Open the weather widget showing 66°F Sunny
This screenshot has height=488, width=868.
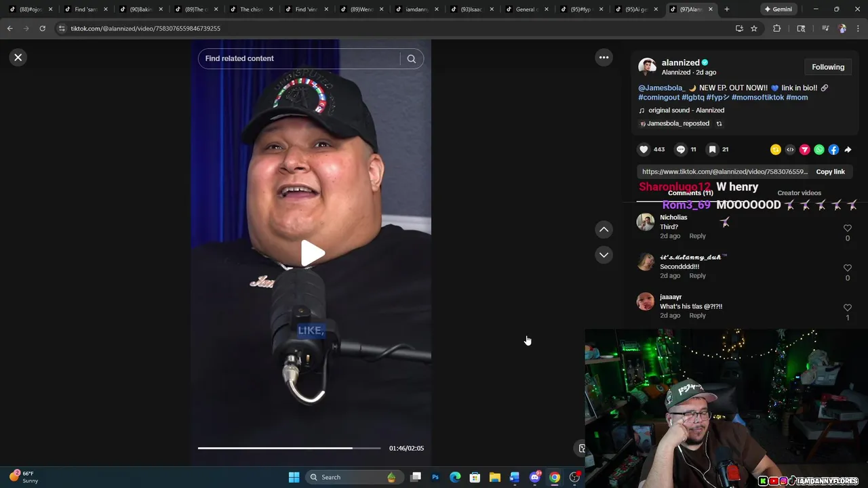click(x=23, y=477)
